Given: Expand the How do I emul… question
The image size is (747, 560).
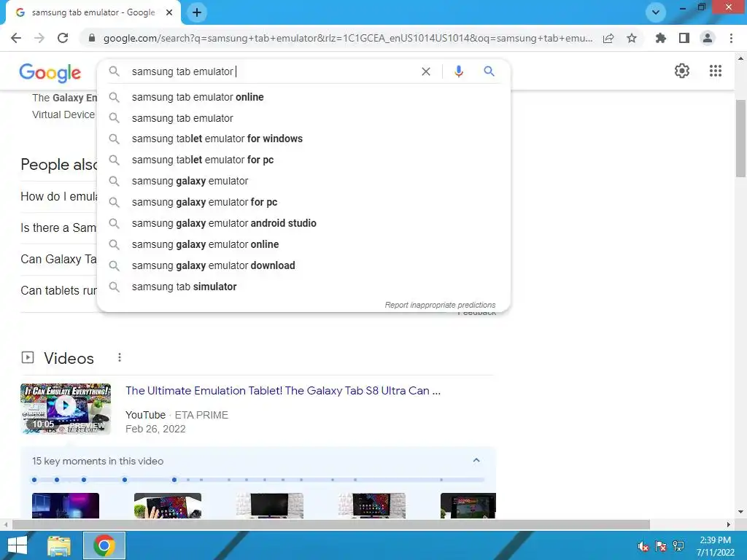Looking at the screenshot, I should (x=59, y=196).
